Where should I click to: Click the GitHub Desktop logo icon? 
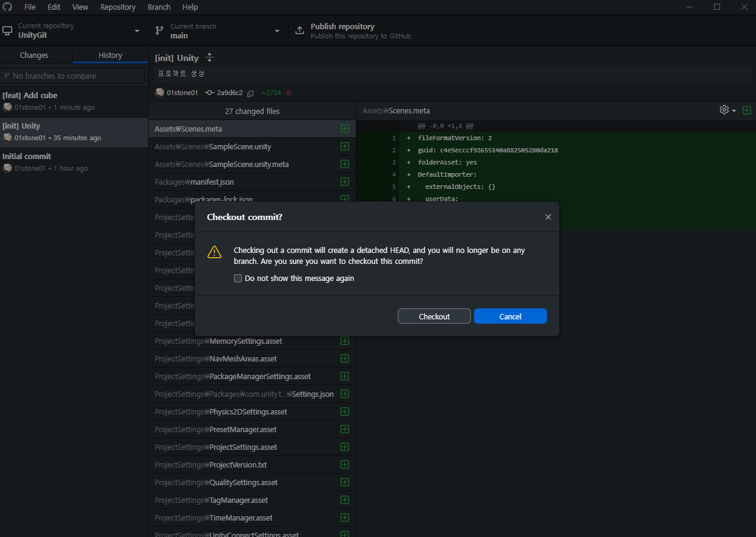point(7,7)
